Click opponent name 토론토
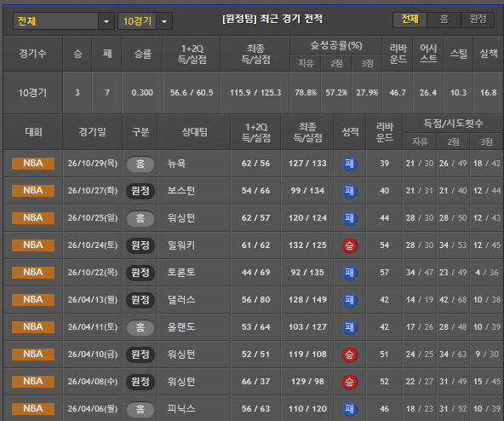Image resolution: width=504 pixels, height=421 pixels. (x=181, y=273)
